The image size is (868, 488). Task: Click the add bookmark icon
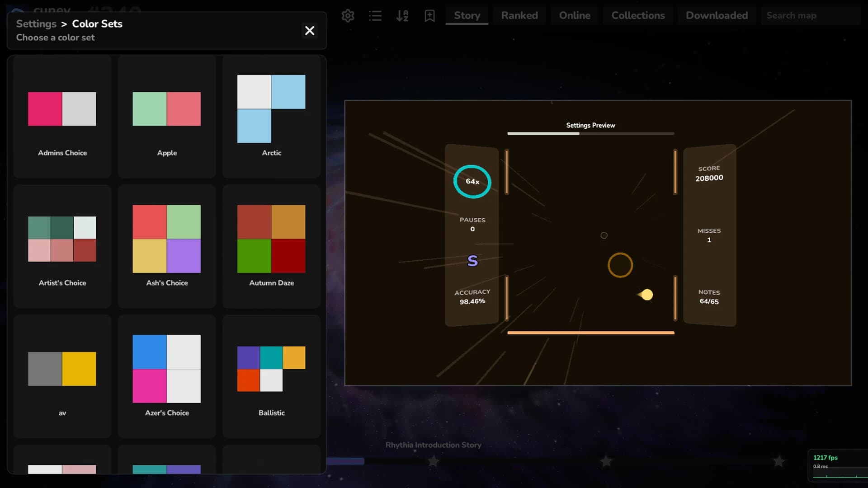click(429, 16)
